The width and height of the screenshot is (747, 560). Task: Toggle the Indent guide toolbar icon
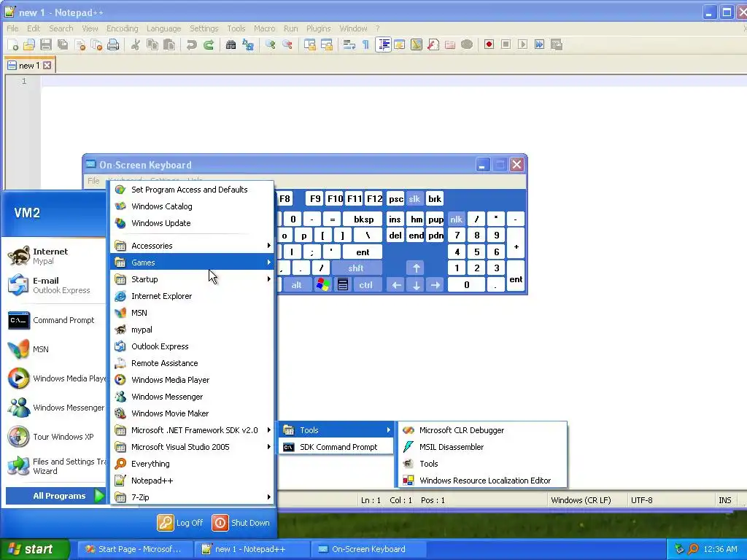coord(383,44)
